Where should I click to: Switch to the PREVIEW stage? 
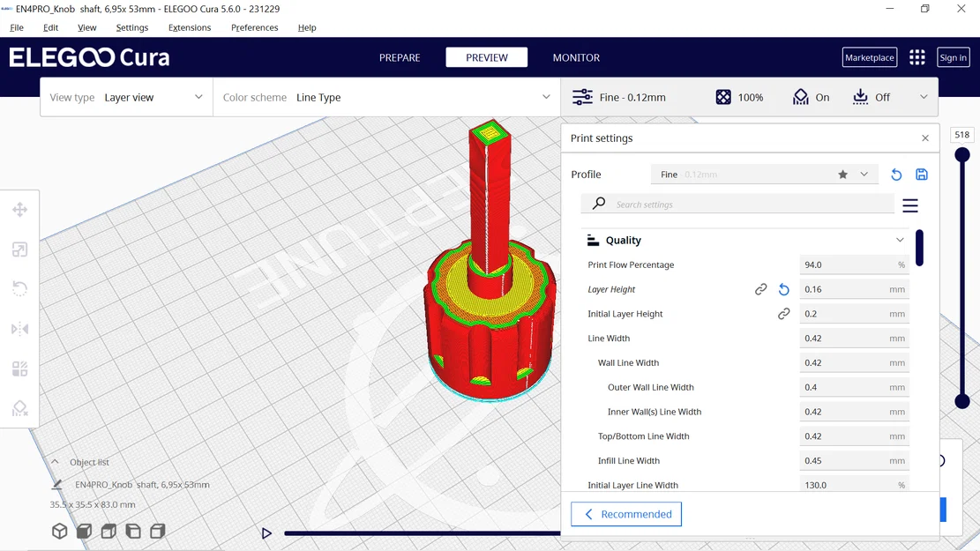pyautogui.click(x=486, y=57)
